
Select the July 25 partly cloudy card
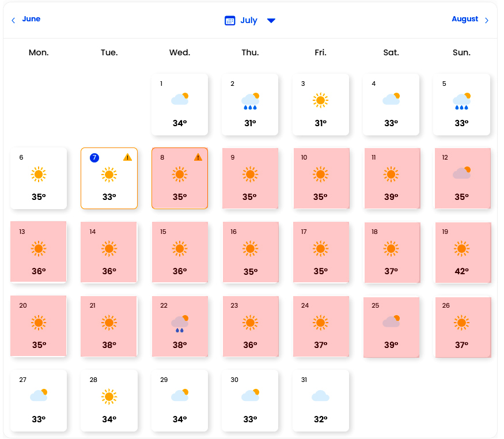(391, 327)
